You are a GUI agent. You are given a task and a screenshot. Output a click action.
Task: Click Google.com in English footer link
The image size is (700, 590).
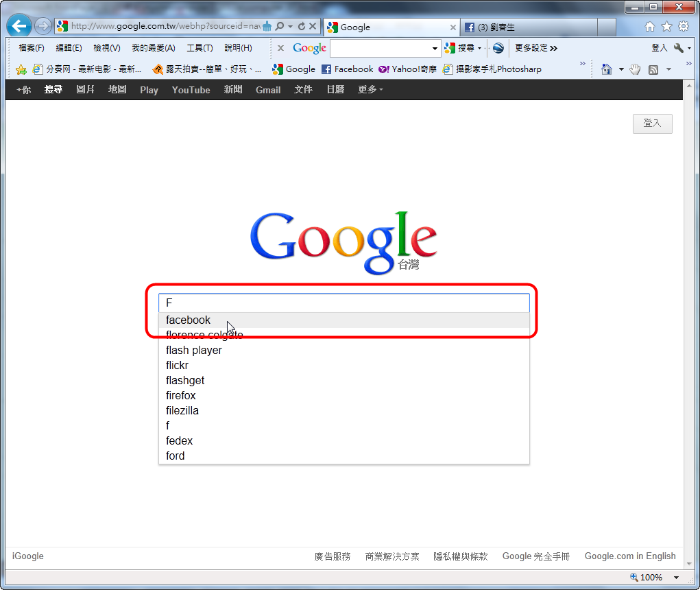pyautogui.click(x=630, y=556)
